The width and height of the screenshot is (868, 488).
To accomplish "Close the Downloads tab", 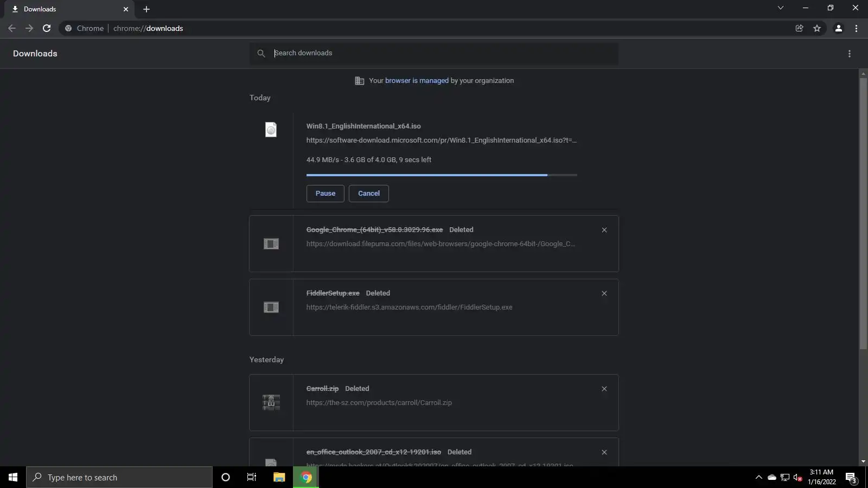I will [126, 9].
